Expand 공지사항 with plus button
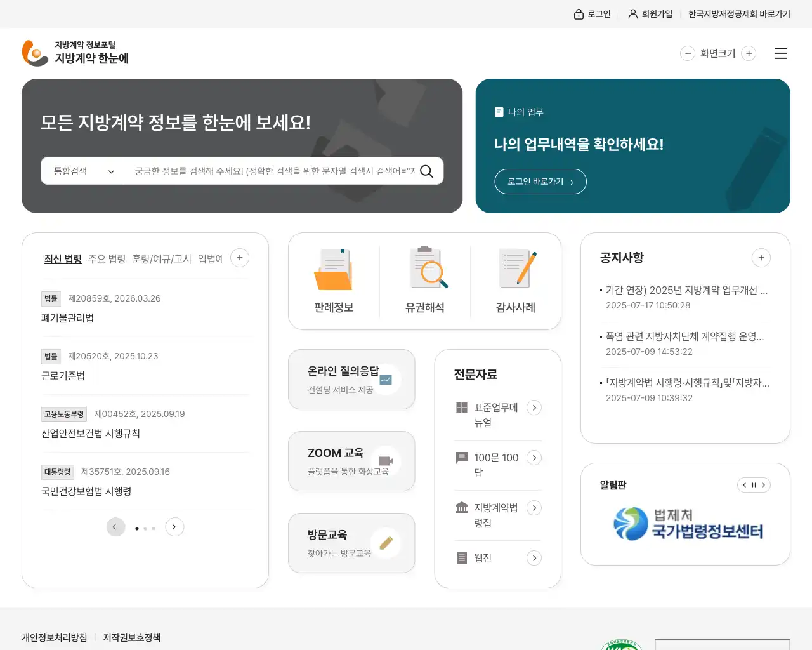 click(761, 258)
